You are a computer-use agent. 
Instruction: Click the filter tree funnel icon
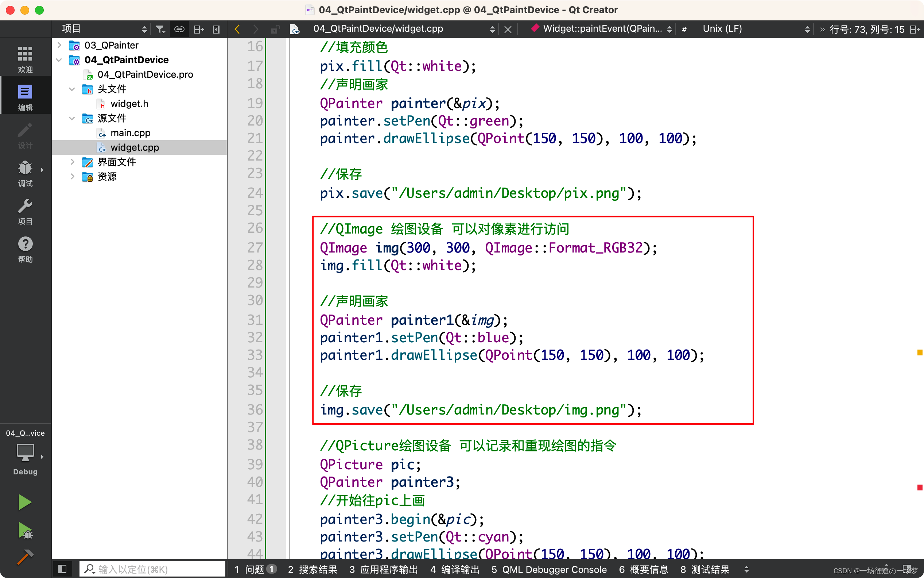coord(160,29)
